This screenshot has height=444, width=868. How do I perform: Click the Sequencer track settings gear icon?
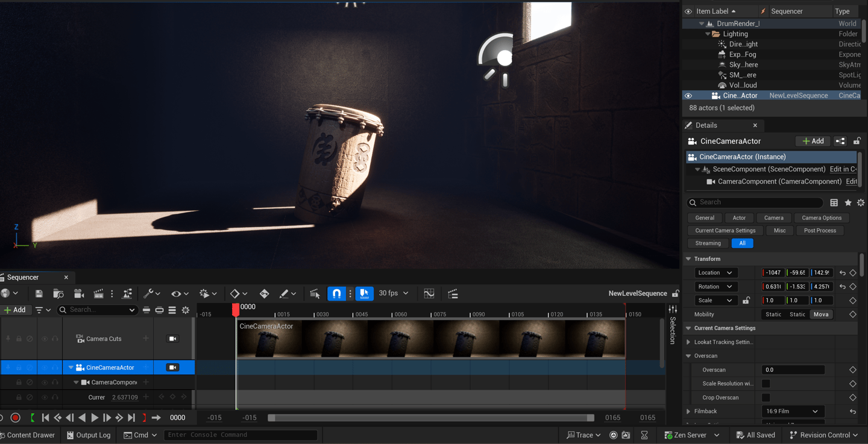(186, 310)
